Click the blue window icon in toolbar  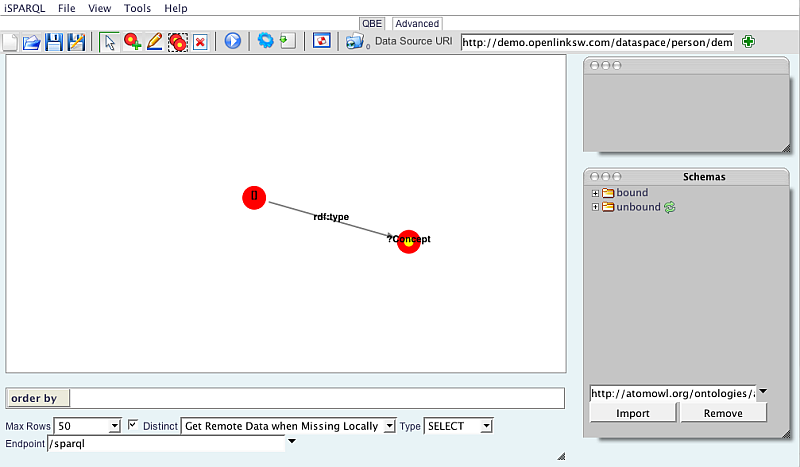pos(321,40)
